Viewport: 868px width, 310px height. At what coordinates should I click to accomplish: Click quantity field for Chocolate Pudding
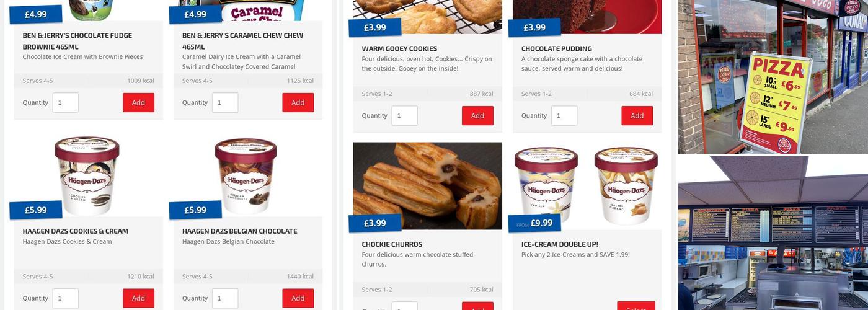(564, 115)
